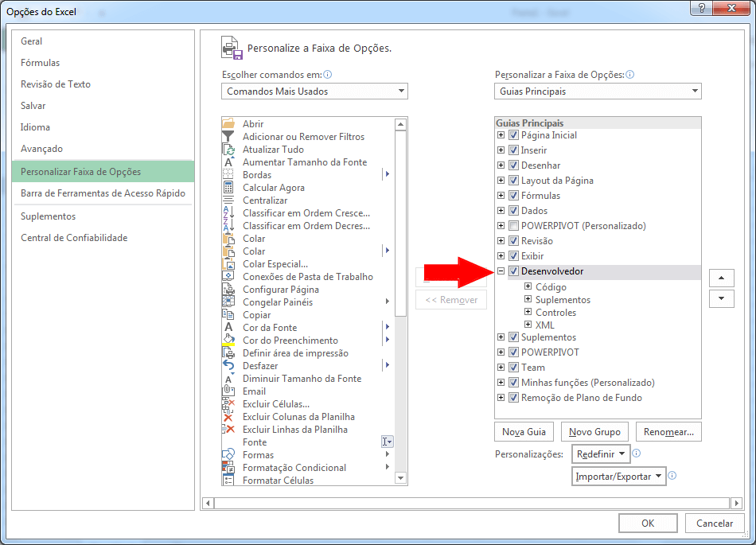Open the Redefinir dropdown button

point(601,454)
